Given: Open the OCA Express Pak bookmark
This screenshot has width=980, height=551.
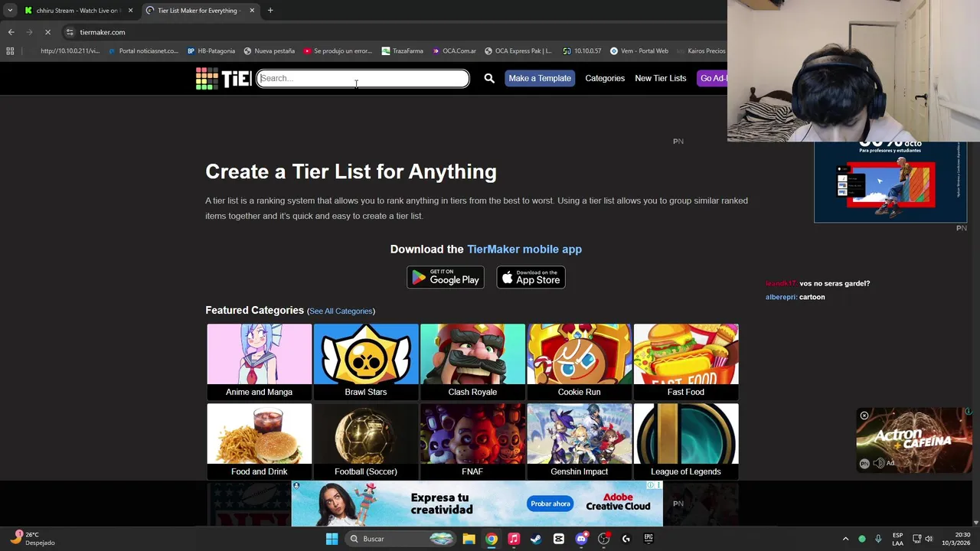Looking at the screenshot, I should click(518, 51).
